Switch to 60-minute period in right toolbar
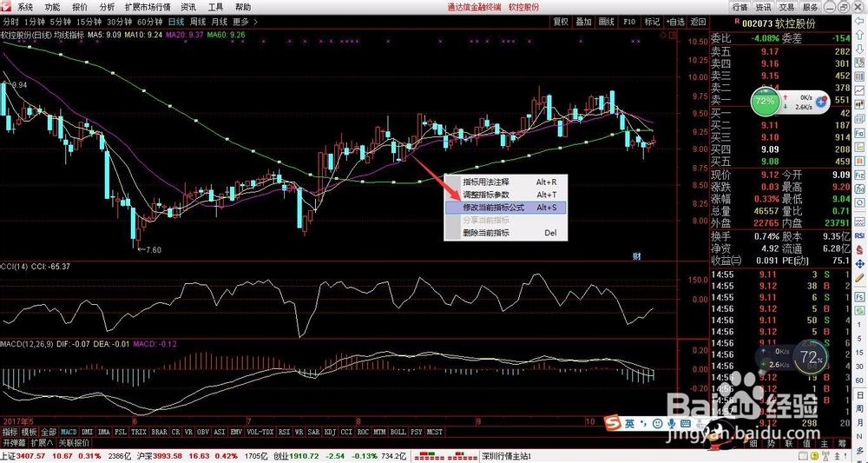This screenshot has height=463, width=868. tap(859, 380)
